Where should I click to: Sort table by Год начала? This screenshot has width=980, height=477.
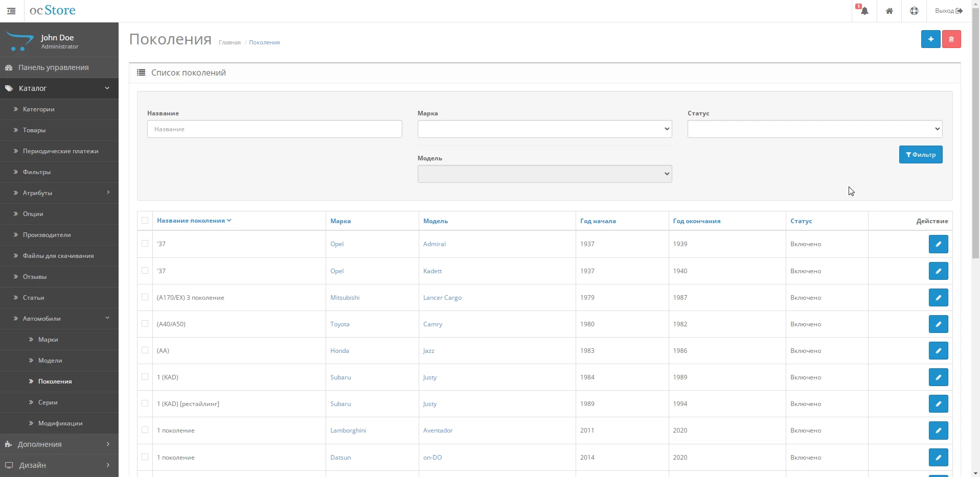coord(598,221)
